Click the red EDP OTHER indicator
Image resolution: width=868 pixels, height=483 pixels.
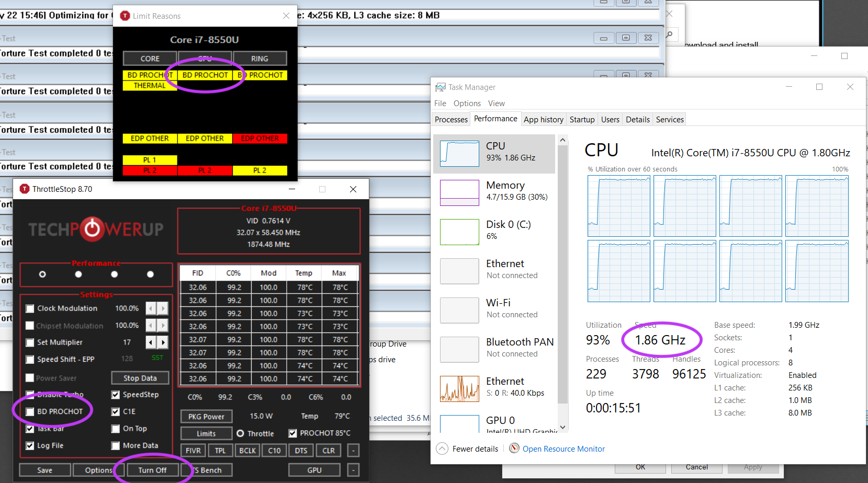[x=260, y=139]
